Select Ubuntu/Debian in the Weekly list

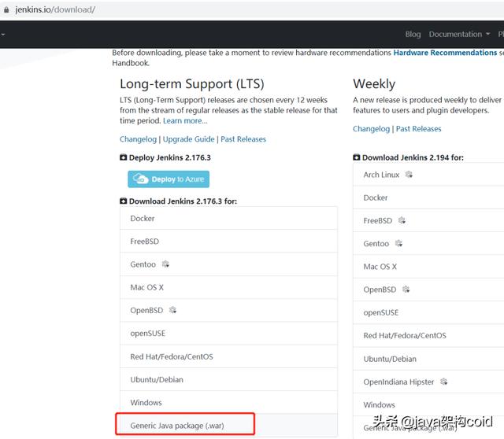[428, 359]
